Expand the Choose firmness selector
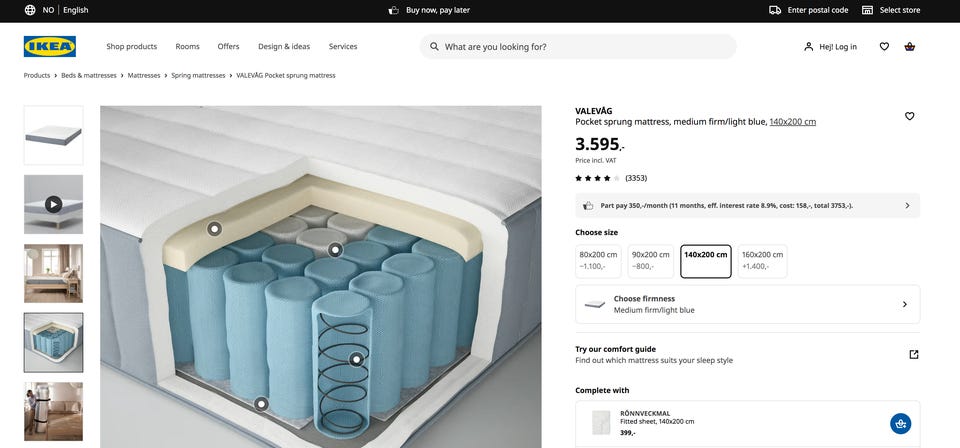The width and height of the screenshot is (960, 448). click(747, 304)
